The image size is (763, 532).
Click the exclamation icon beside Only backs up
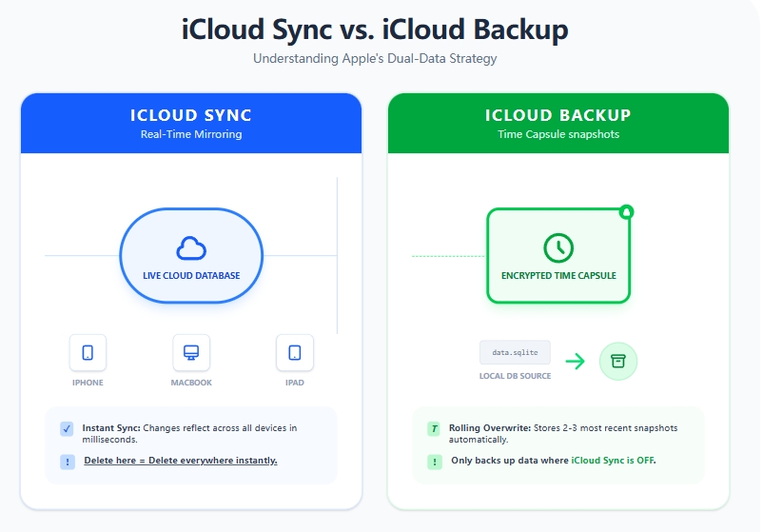(x=435, y=462)
